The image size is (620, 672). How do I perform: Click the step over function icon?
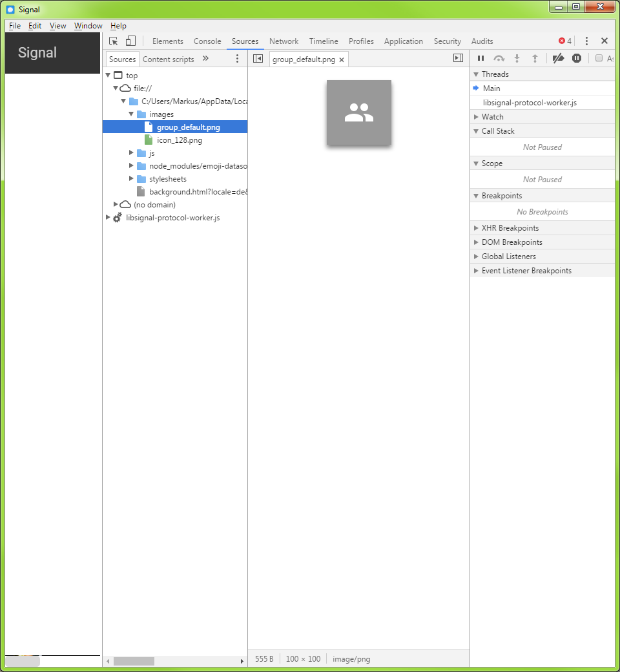click(499, 58)
